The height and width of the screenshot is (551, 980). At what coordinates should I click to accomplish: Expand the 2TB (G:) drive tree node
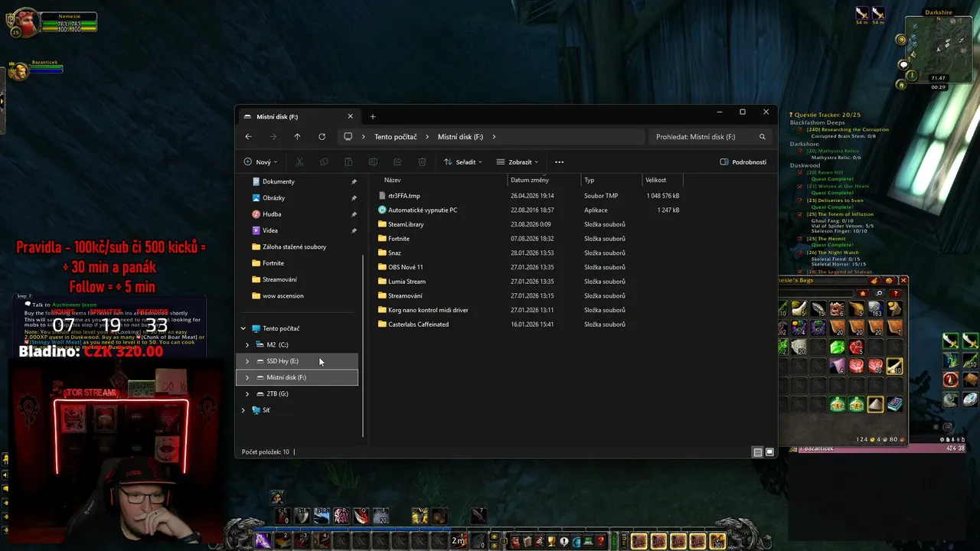[x=247, y=394]
